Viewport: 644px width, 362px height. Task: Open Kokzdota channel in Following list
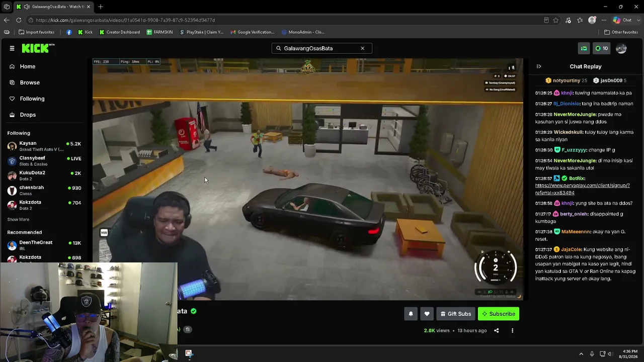click(x=44, y=205)
